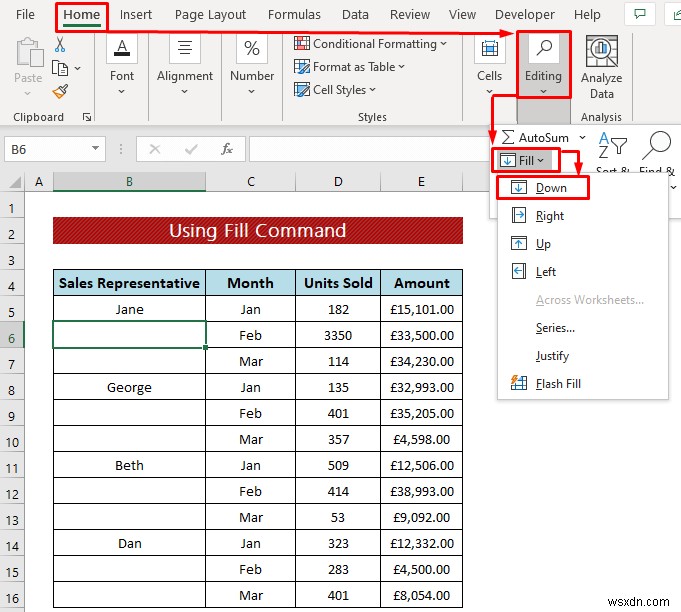Viewport: 681px width, 612px height.
Task: Click the Select All corner triangle
Action: [14, 182]
